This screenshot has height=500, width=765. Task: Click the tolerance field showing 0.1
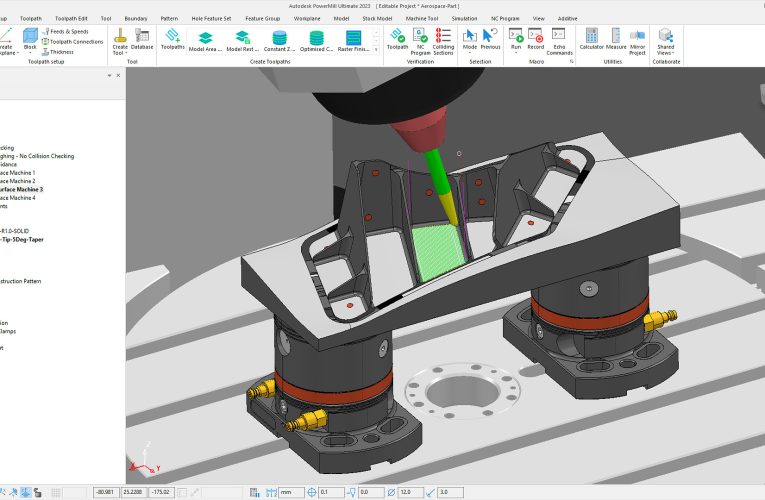(x=330, y=492)
